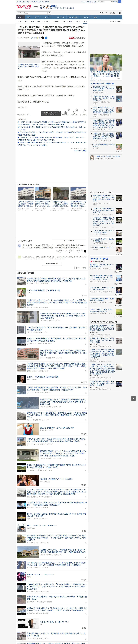Image resolution: width=138 pixels, height=644 pixels.
Task: Click the keyword search magnifier icon
Action: point(49,13)
